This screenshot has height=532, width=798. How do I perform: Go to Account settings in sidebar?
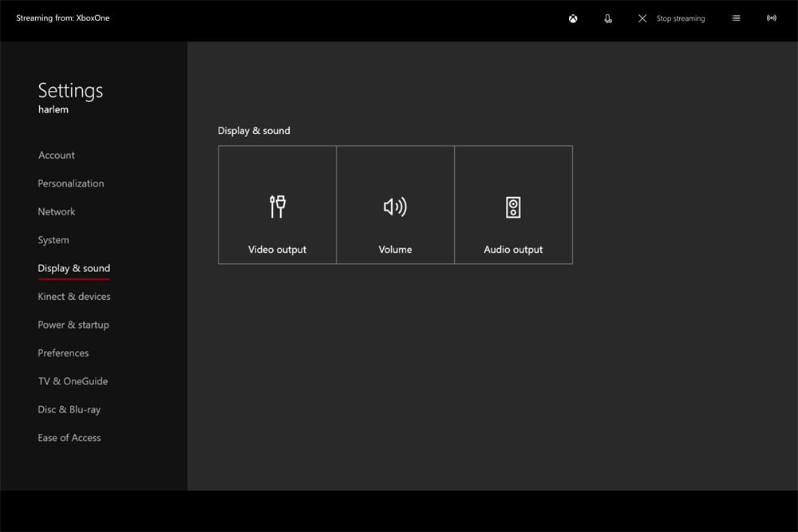[x=57, y=156]
